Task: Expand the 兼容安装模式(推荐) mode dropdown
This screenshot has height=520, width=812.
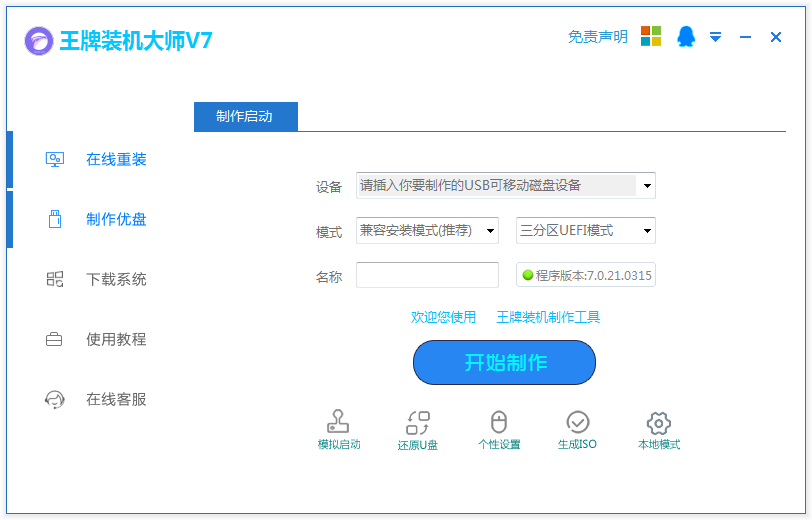Action: (427, 230)
